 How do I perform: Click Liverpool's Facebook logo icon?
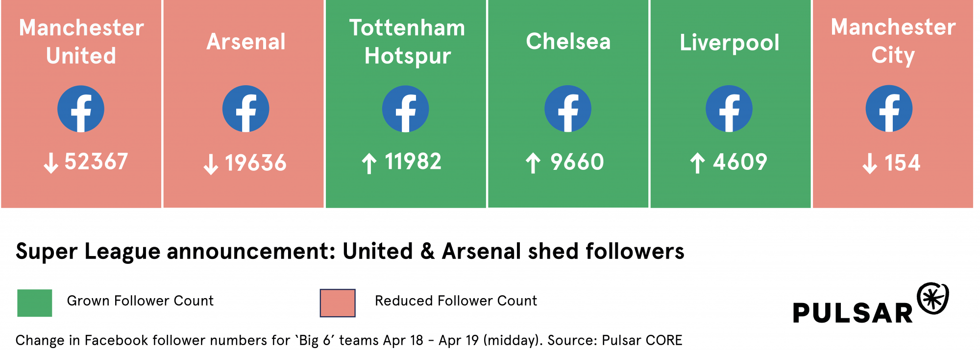(729, 109)
